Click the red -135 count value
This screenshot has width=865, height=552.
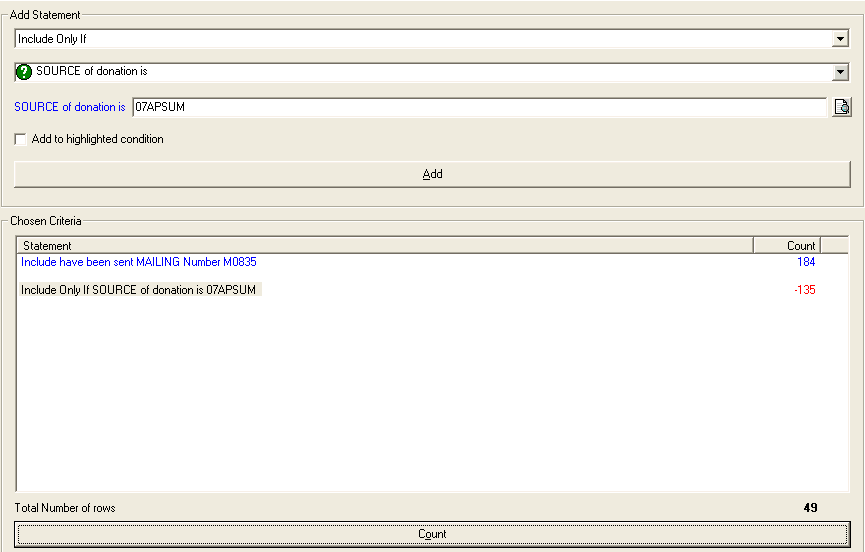click(x=803, y=290)
